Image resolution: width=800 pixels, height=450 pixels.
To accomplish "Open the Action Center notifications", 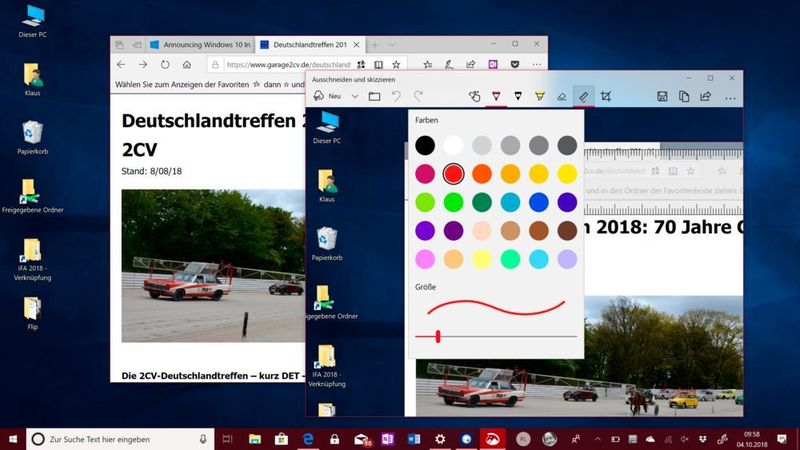I will click(782, 439).
